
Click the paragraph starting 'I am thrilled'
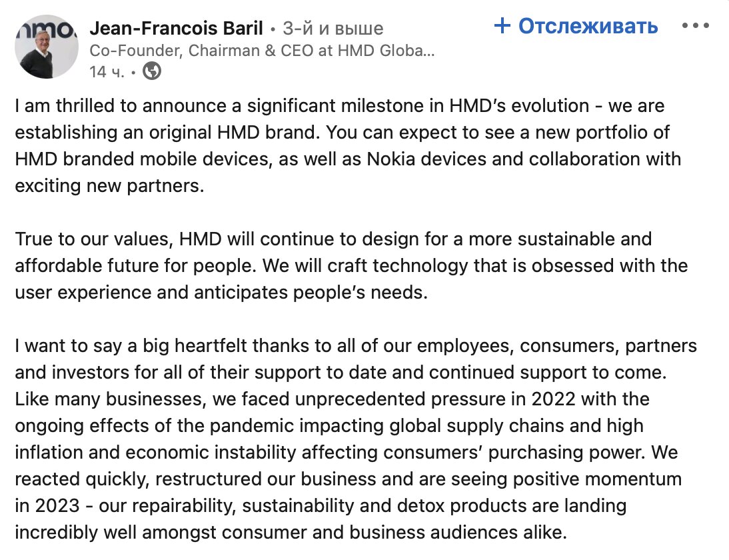tap(348, 145)
